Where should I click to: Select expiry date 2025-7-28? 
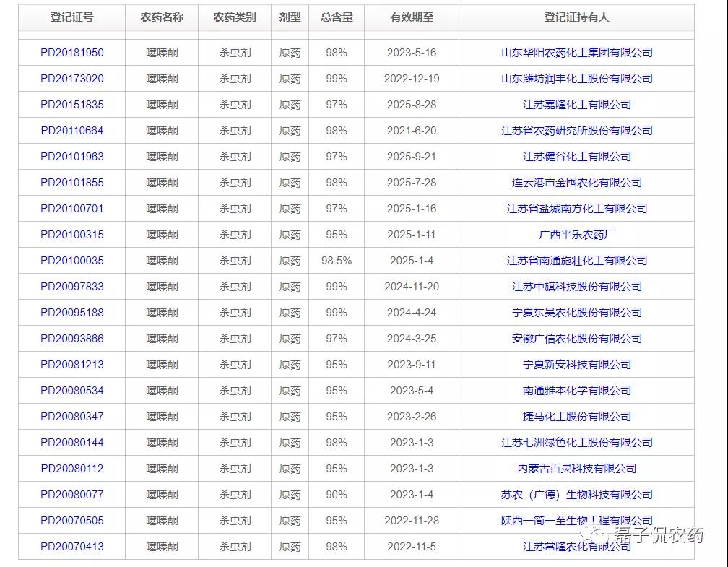pos(412,183)
